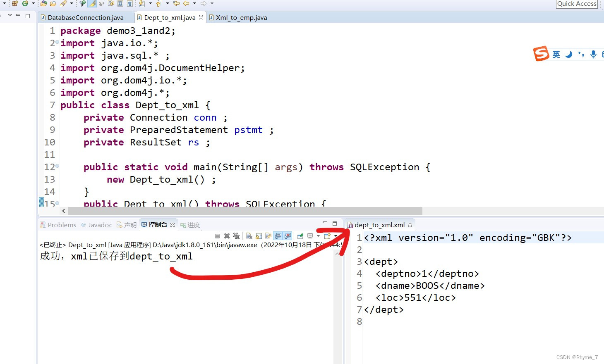This screenshot has width=604, height=364.
Task: Open the Back navigation history dropdown
Action: [x=194, y=5]
